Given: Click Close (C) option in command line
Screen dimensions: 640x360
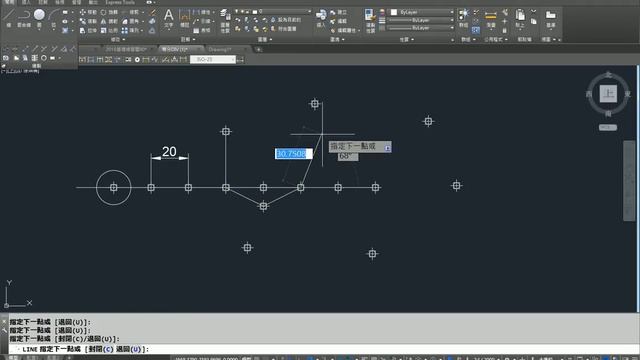Looking at the screenshot, I should [x=101, y=349].
